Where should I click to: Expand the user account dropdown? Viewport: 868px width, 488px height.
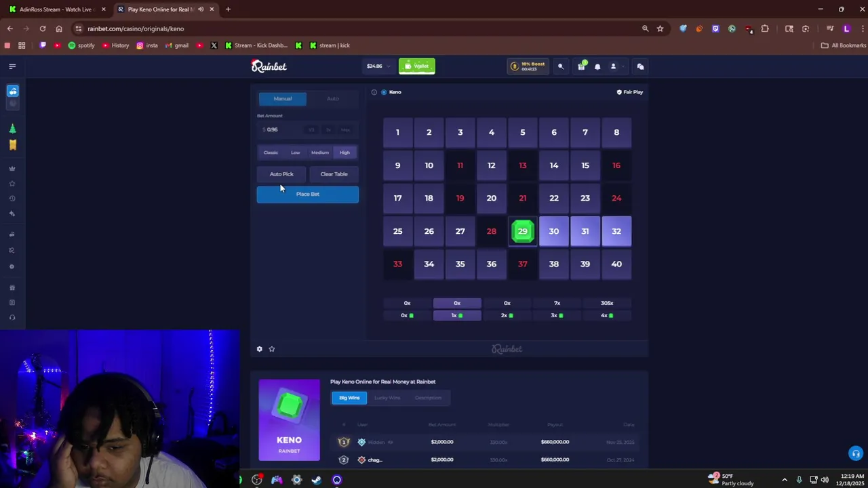[616, 66]
